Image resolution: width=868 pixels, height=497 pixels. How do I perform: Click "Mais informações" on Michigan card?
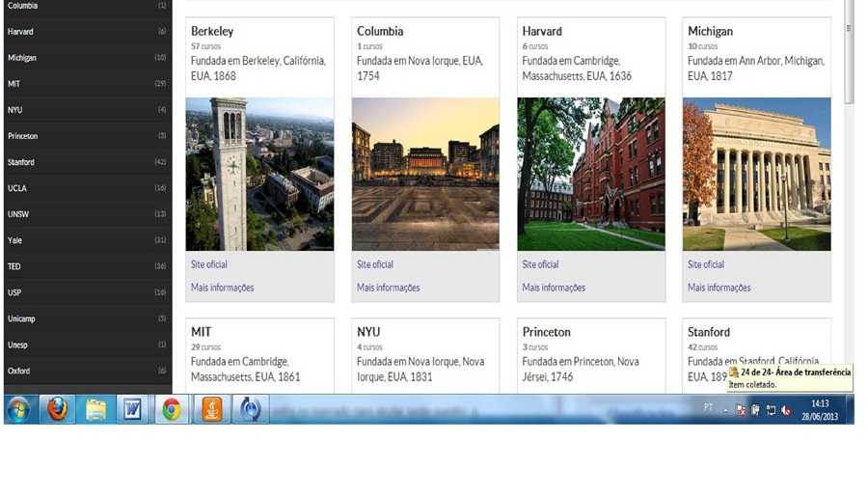click(x=719, y=288)
